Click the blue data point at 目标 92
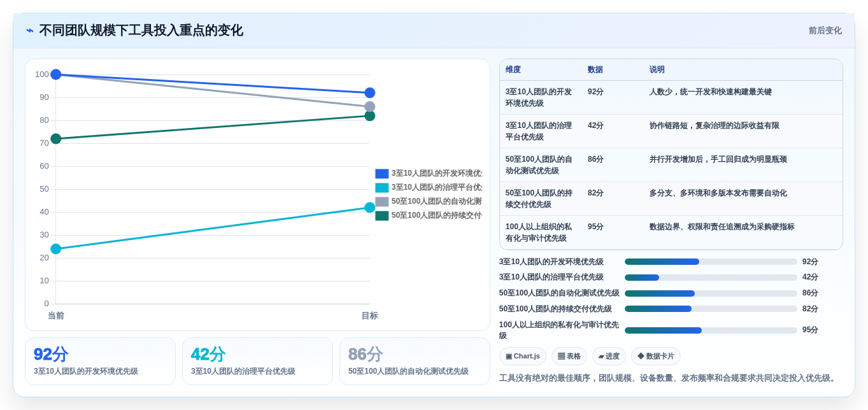The height and width of the screenshot is (410, 868). click(370, 93)
